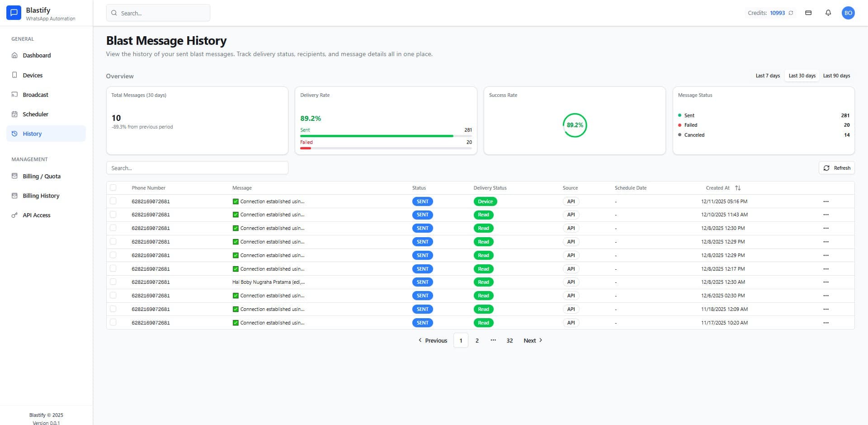Focus the message history search field

tap(197, 168)
